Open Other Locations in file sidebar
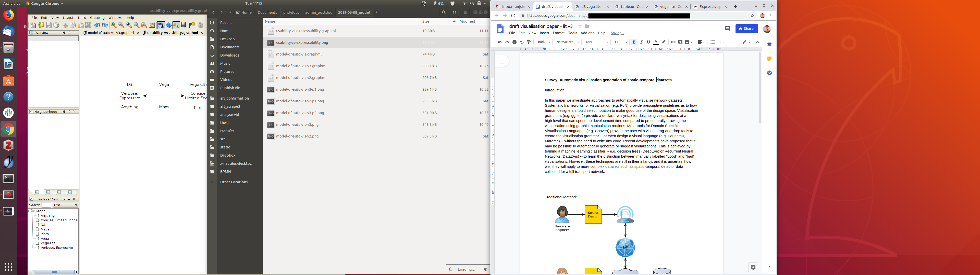 234,182
